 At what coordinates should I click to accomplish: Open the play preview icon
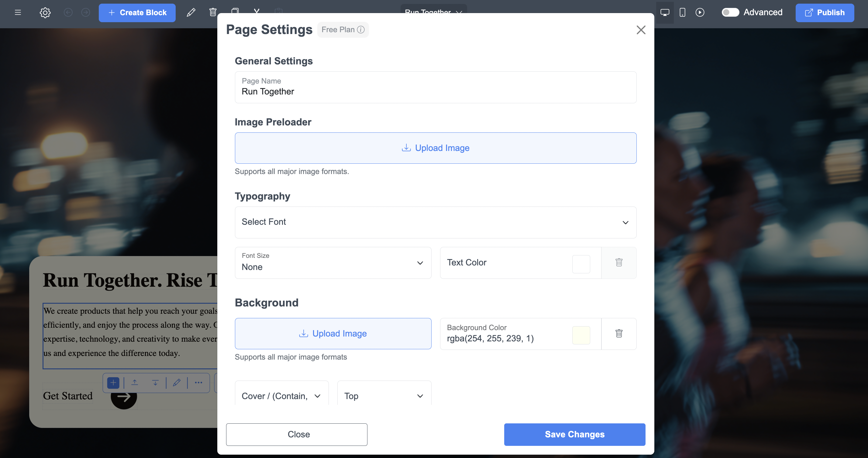(700, 12)
